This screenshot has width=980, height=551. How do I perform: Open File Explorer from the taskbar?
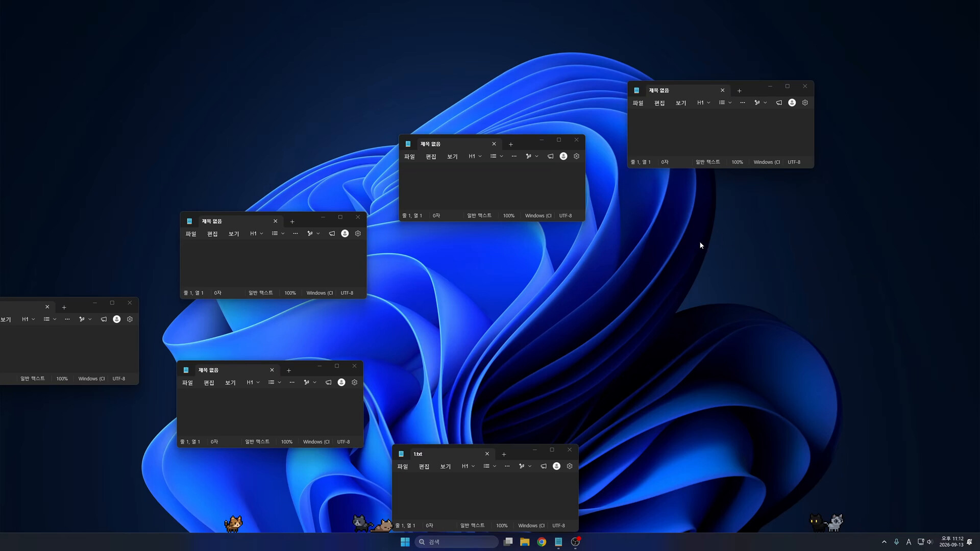point(525,542)
